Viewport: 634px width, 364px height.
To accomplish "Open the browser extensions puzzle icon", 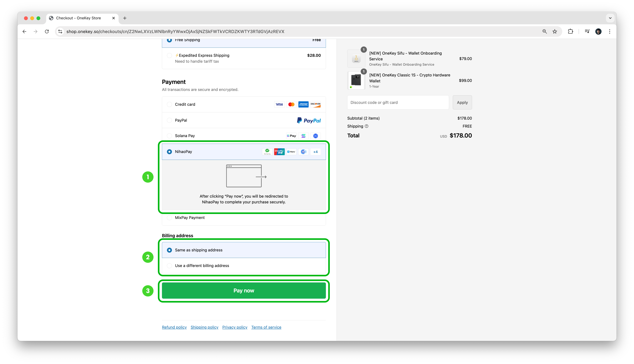I will tap(571, 32).
